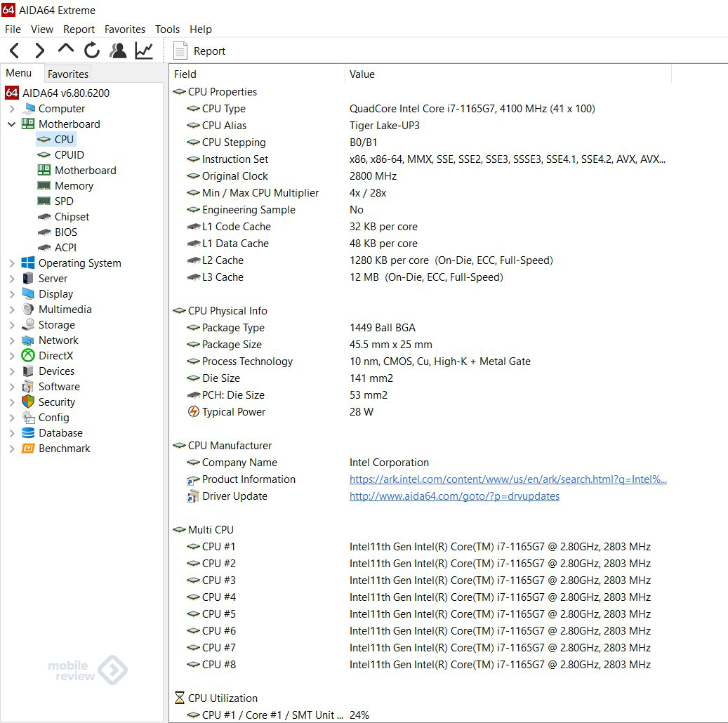Screen dimensions: 728x723
Task: Open the Favorites menu in menu bar
Action: coord(125,29)
